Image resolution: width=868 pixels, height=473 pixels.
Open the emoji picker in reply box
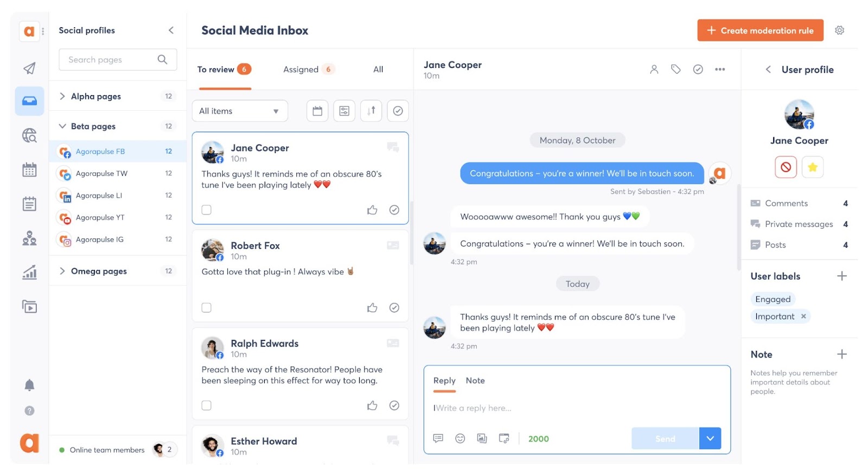(x=460, y=438)
